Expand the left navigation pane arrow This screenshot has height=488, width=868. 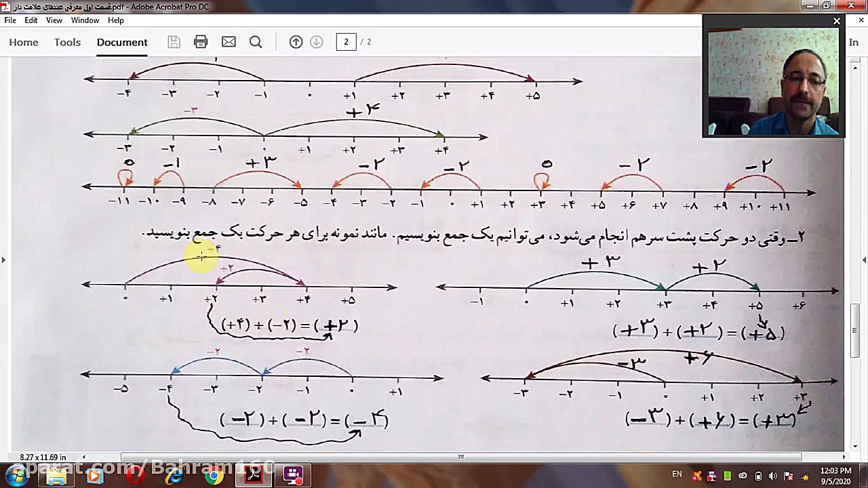tap(4, 260)
